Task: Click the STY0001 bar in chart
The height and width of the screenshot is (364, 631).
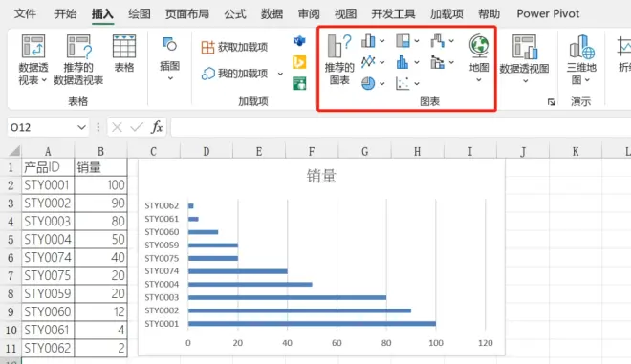Action: pyautogui.click(x=312, y=324)
